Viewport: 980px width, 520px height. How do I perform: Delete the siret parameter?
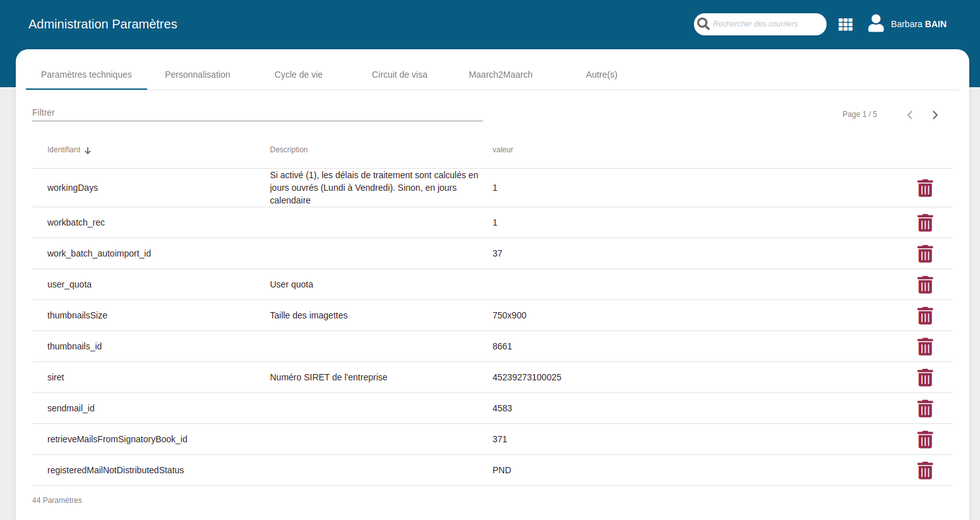pos(924,378)
